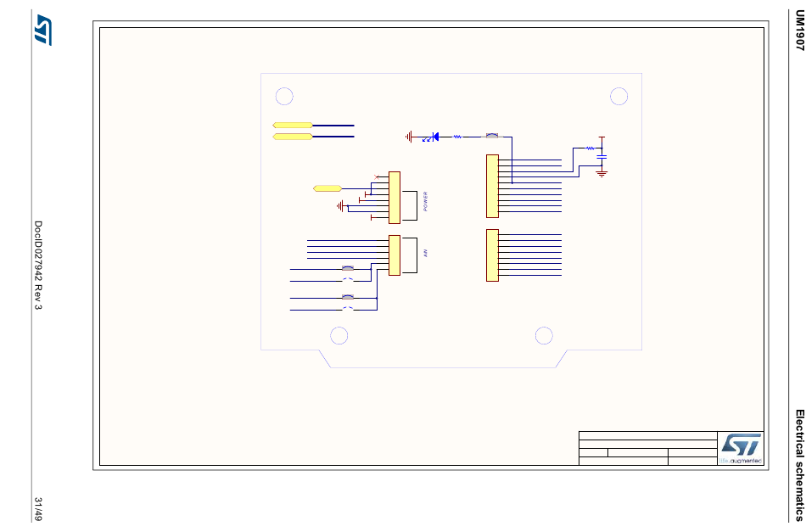
Task: Select the eight-pin connector block at lower right
Action: 492,255
